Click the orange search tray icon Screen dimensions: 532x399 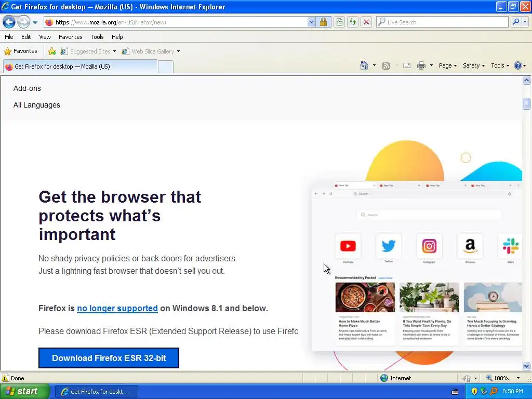click(494, 392)
